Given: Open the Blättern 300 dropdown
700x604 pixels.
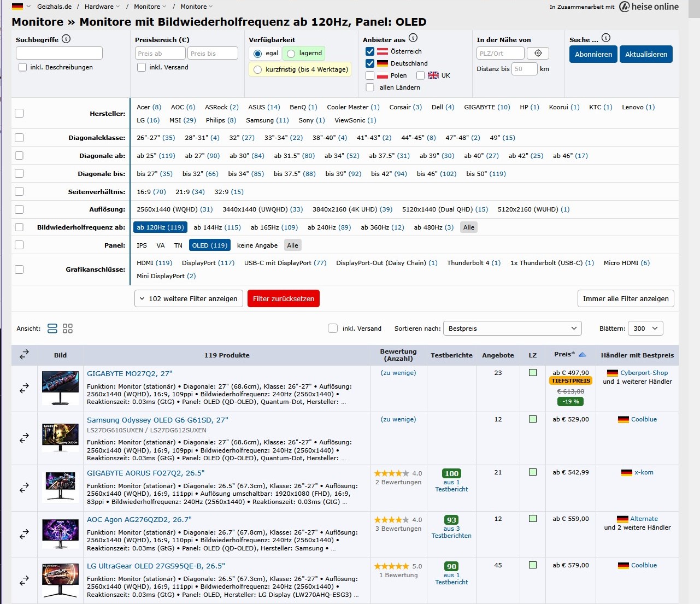Looking at the screenshot, I should point(646,329).
